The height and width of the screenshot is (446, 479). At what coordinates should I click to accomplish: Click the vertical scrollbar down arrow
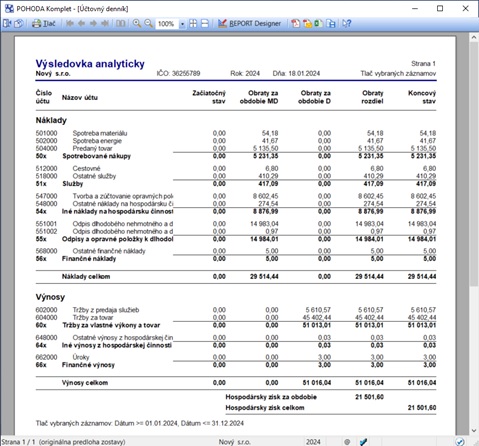coord(474,431)
